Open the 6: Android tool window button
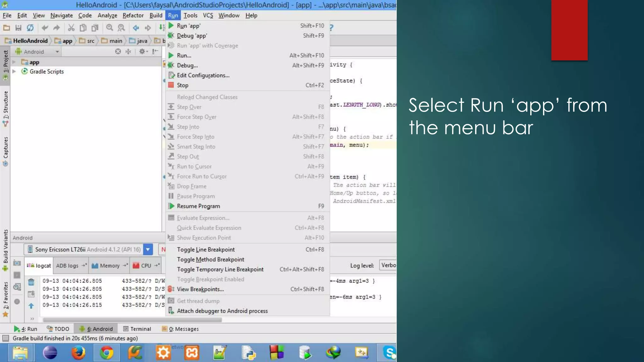The width and height of the screenshot is (644, 362). click(96, 329)
